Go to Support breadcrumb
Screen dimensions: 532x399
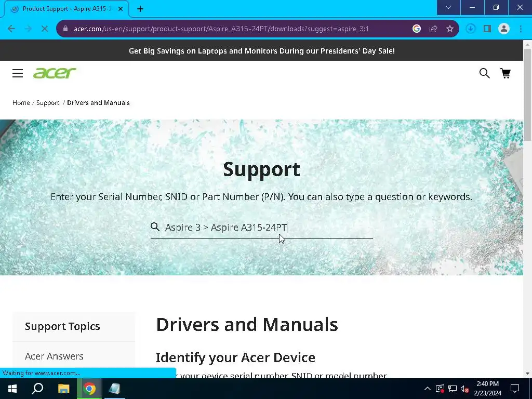point(48,102)
